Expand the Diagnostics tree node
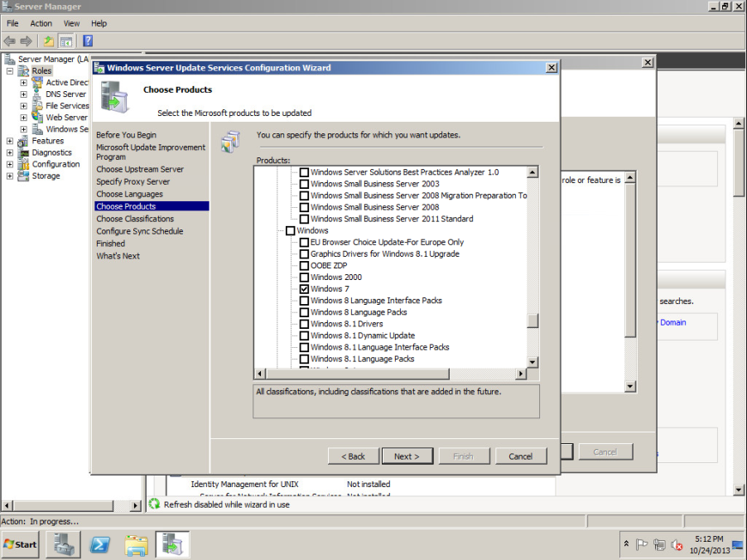747x560 pixels. click(x=10, y=152)
